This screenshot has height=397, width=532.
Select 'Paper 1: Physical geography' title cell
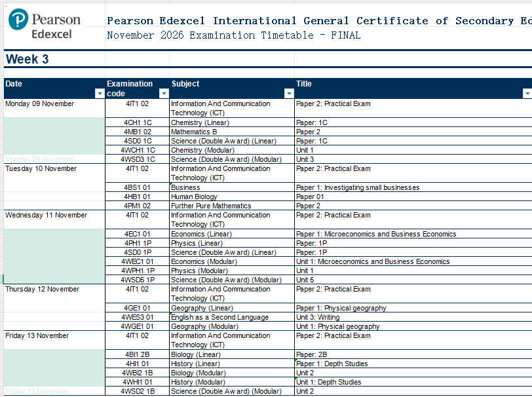coord(413,308)
